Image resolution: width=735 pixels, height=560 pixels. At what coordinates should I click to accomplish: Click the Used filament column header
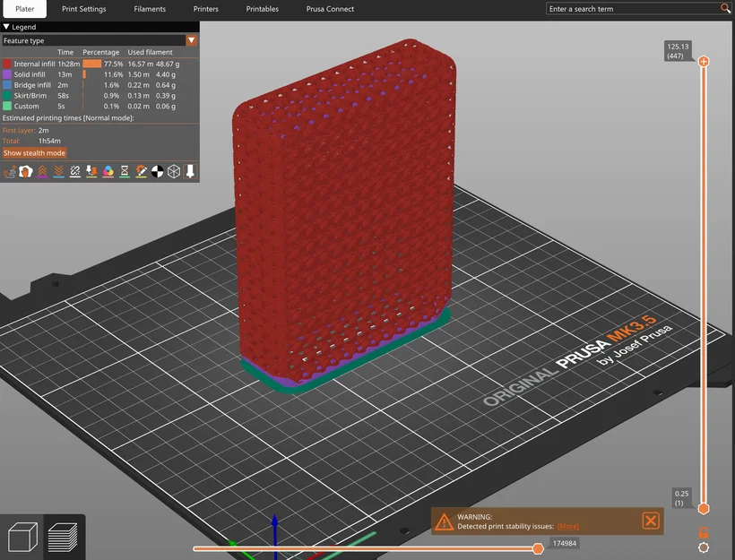pyautogui.click(x=150, y=52)
